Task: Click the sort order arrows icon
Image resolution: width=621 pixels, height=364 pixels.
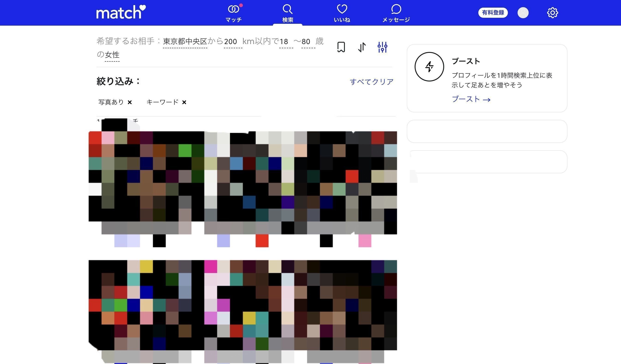Action: (x=362, y=47)
